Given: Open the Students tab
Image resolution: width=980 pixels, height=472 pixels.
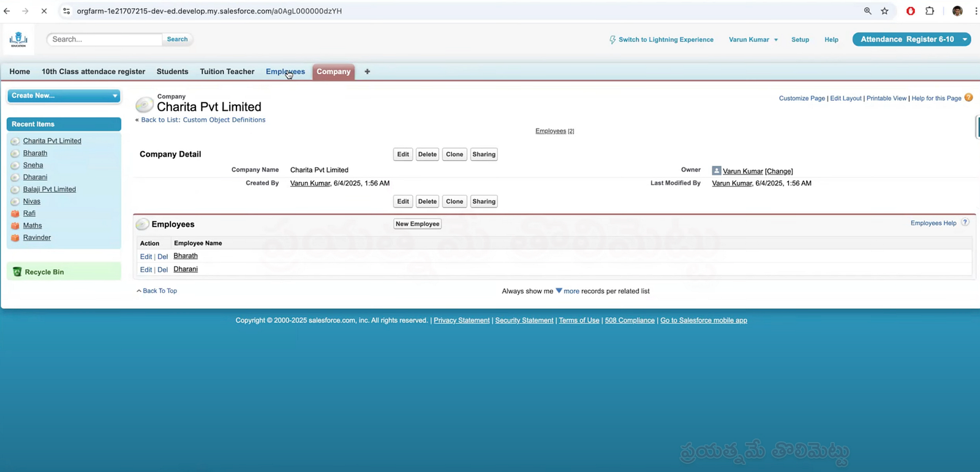Looking at the screenshot, I should coord(172,72).
